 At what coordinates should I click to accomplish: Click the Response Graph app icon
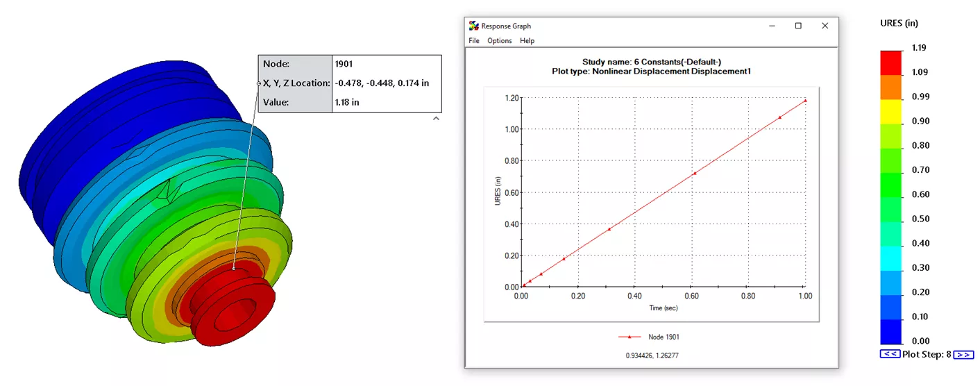point(474,26)
